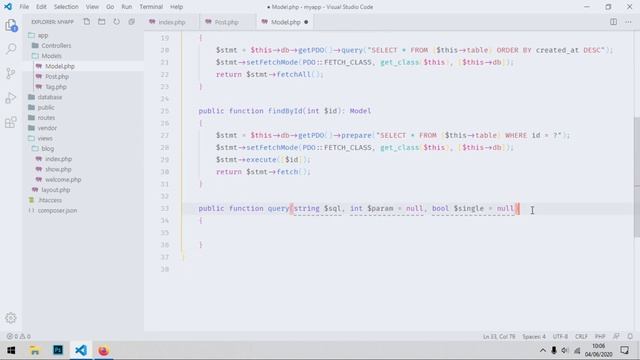The height and width of the screenshot is (360, 640).
Task: Click the volume tray icon
Action: pos(565,351)
